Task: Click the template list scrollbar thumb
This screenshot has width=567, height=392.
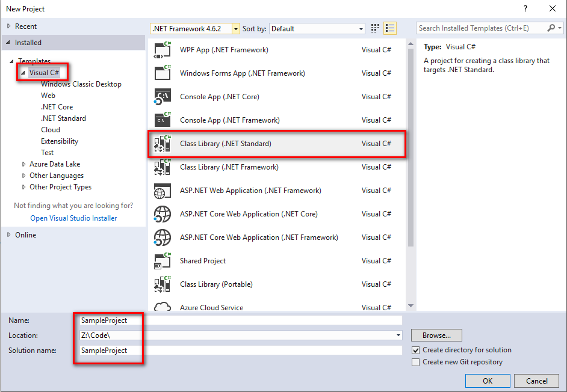Action: point(411,147)
